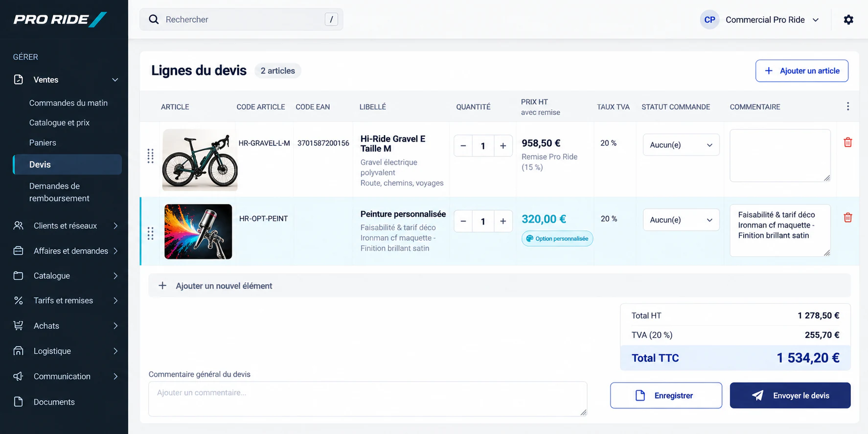Click the empty comment box for Hi-Ride Gravel
The image size is (868, 434).
point(780,156)
